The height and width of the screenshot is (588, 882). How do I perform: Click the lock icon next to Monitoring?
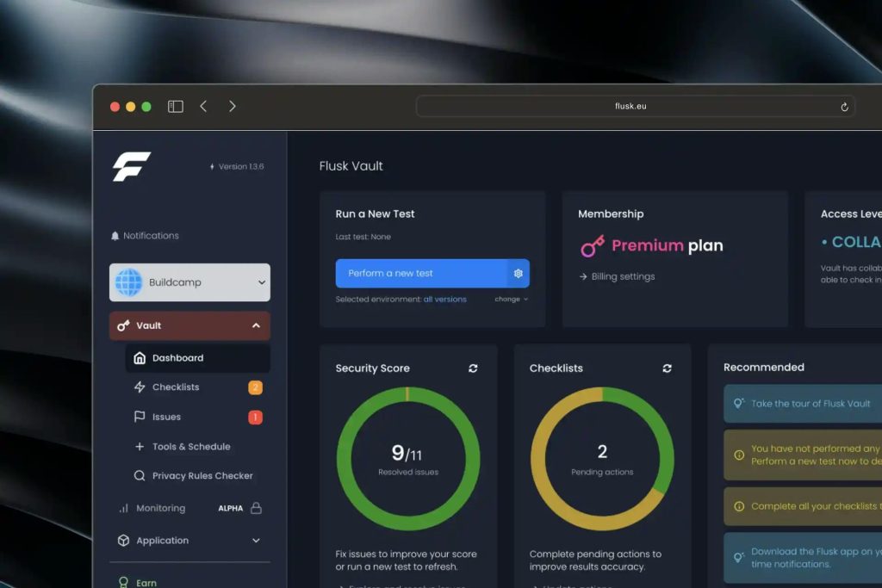(256, 508)
